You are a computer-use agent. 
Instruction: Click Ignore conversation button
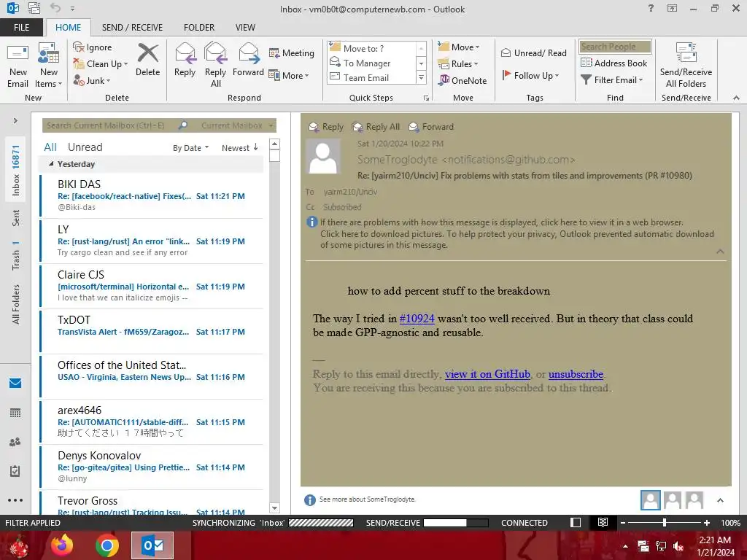[93, 47]
